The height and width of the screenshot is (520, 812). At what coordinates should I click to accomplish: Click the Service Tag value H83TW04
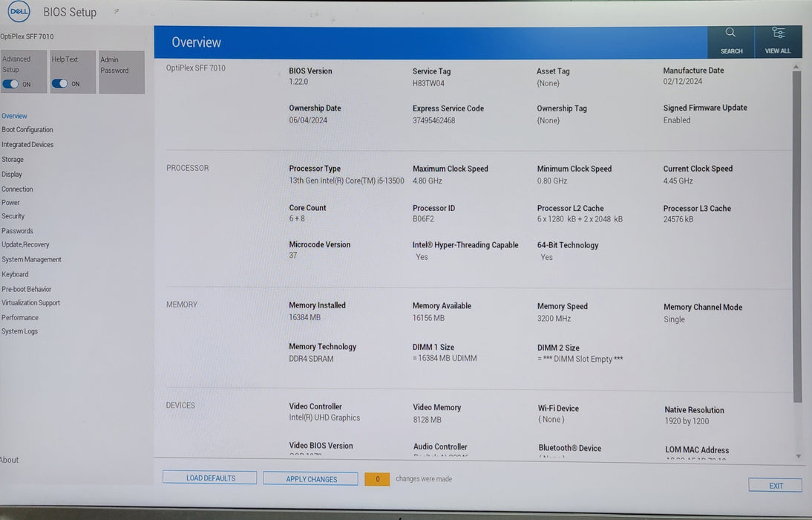[x=428, y=83]
